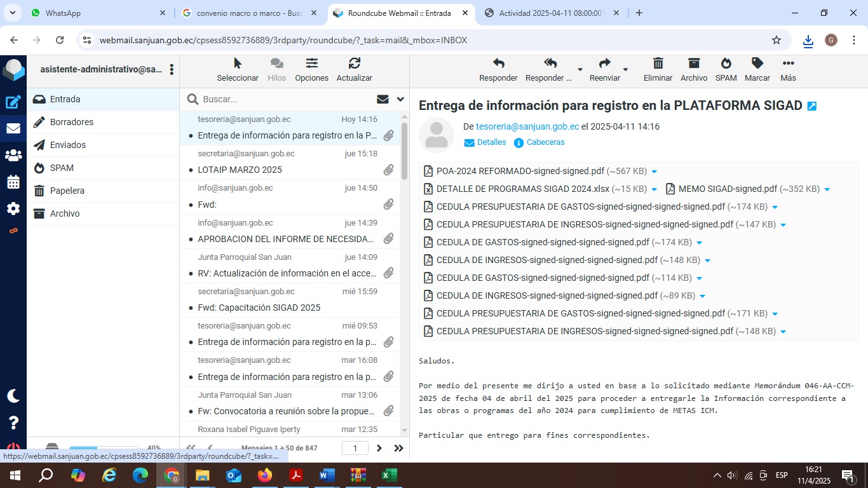This screenshot has width=868, height=488.
Task: Toggle unread filter envelope in search bar
Action: coord(383,99)
